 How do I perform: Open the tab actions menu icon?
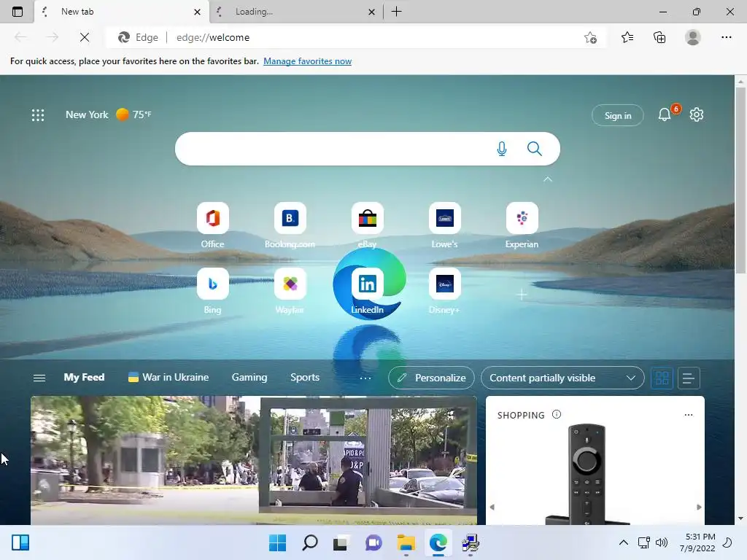point(18,12)
